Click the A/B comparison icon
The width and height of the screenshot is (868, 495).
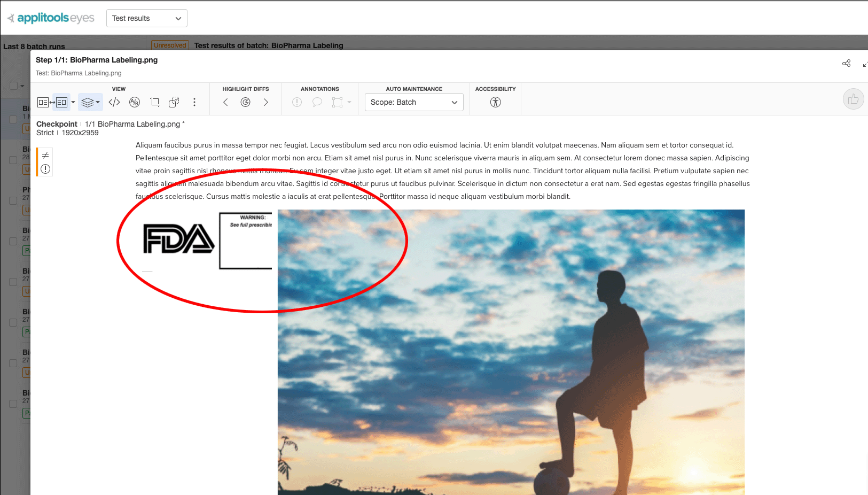(x=135, y=102)
